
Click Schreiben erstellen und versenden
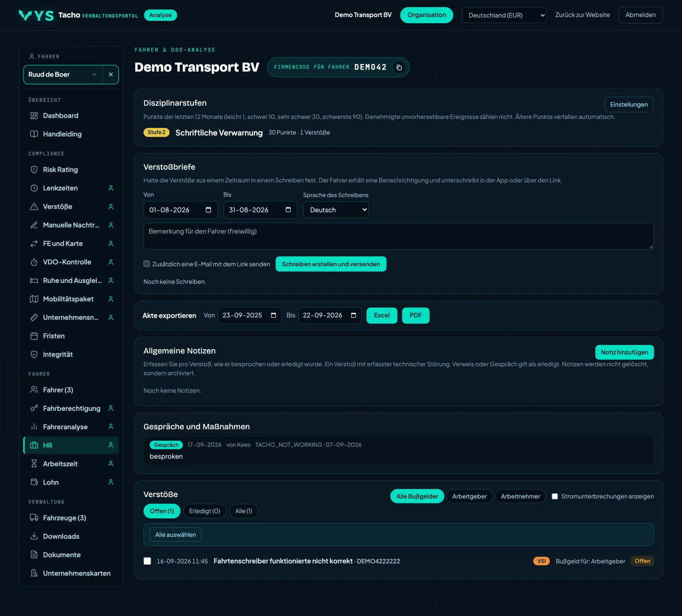pyautogui.click(x=331, y=264)
